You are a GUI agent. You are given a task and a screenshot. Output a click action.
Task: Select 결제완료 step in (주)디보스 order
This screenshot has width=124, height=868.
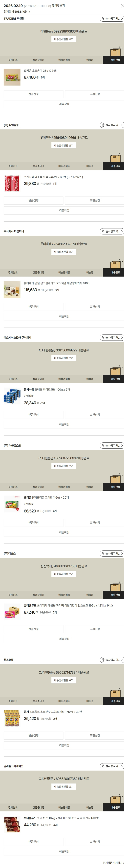13,595
